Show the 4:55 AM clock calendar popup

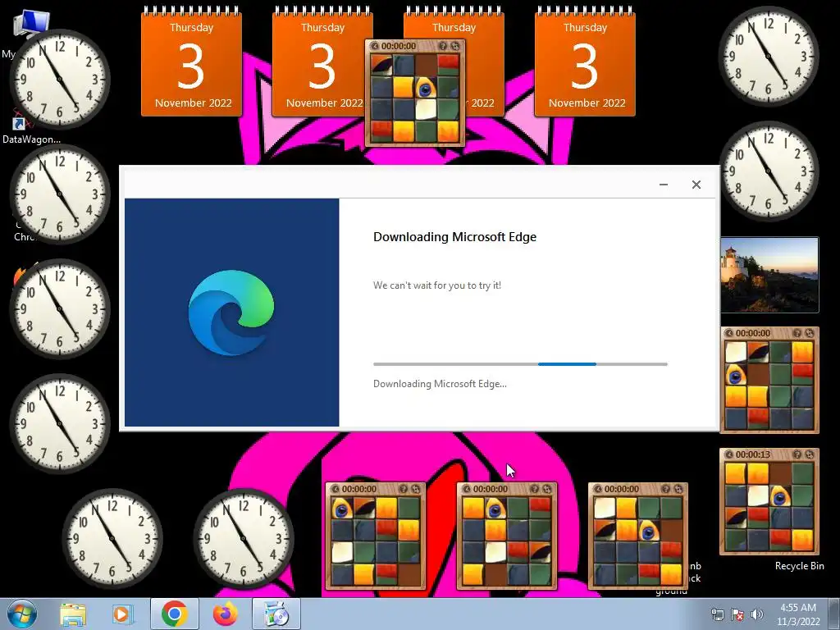click(x=798, y=614)
